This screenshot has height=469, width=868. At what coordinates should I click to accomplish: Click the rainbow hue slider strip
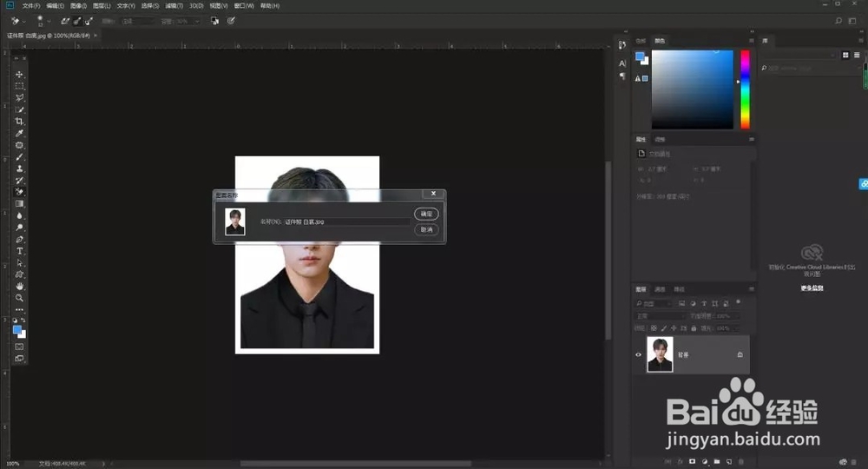tap(744, 89)
